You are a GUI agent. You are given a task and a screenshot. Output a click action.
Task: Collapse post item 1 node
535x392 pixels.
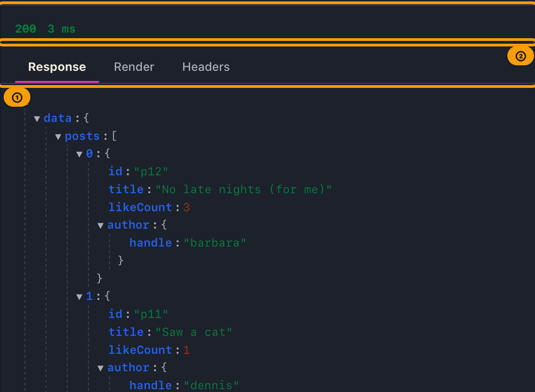pos(79,297)
